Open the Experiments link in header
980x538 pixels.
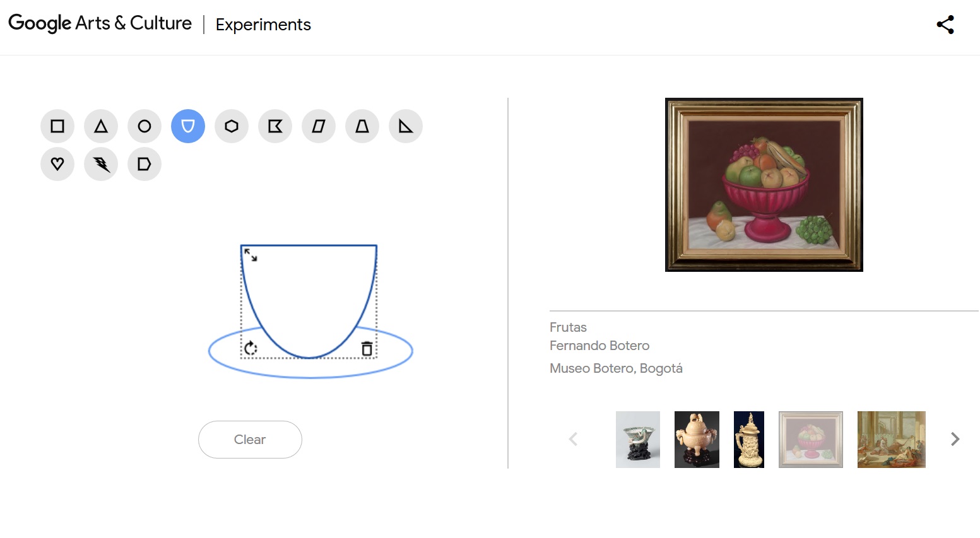(263, 25)
